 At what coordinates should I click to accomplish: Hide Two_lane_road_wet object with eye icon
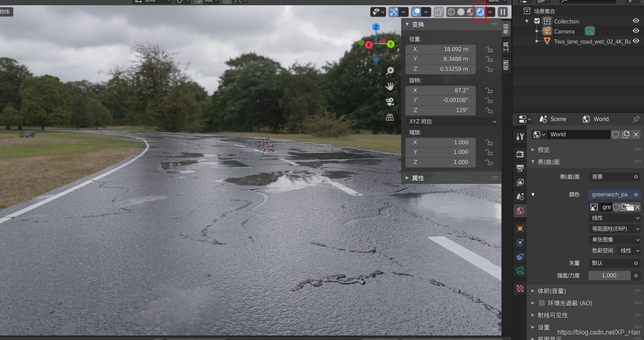tap(636, 41)
